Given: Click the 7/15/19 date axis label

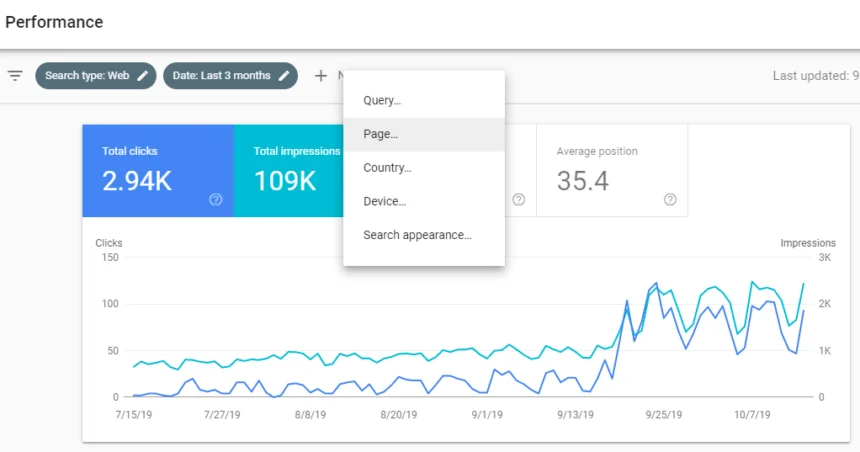Looking at the screenshot, I should coord(134,415).
